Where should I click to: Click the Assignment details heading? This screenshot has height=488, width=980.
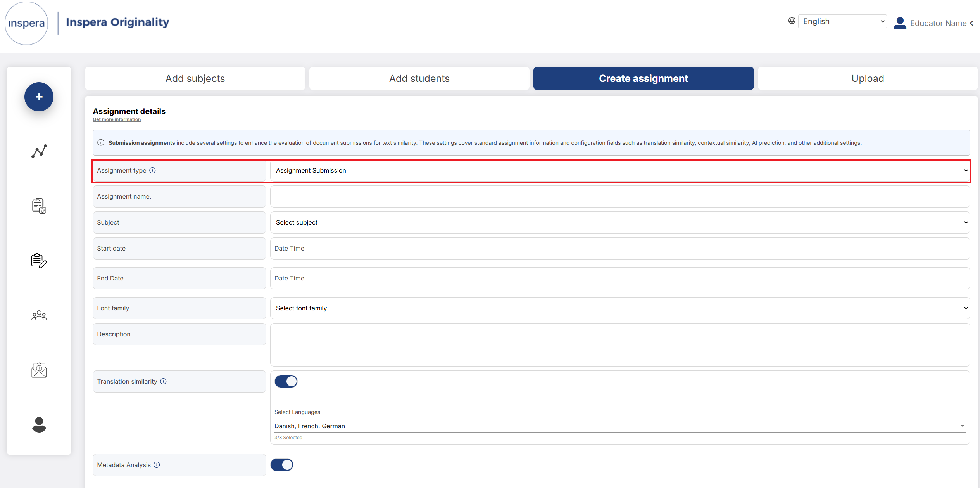click(129, 111)
